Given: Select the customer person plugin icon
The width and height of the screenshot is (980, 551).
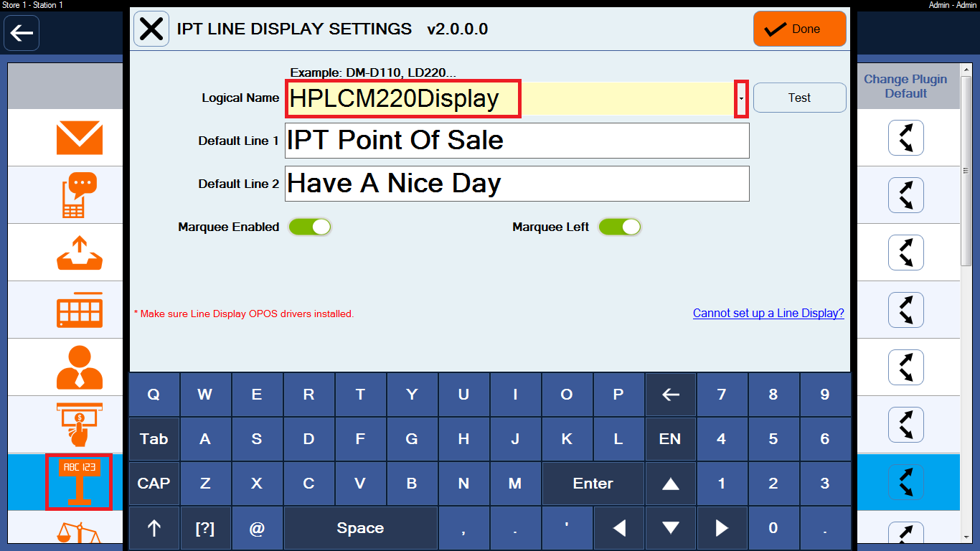Looking at the screenshot, I should click(x=80, y=367).
